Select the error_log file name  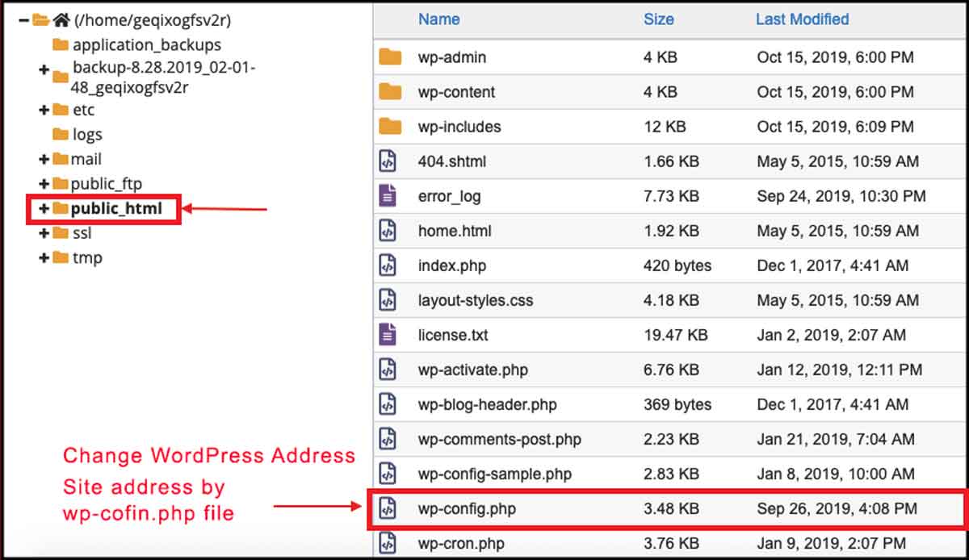tap(450, 196)
